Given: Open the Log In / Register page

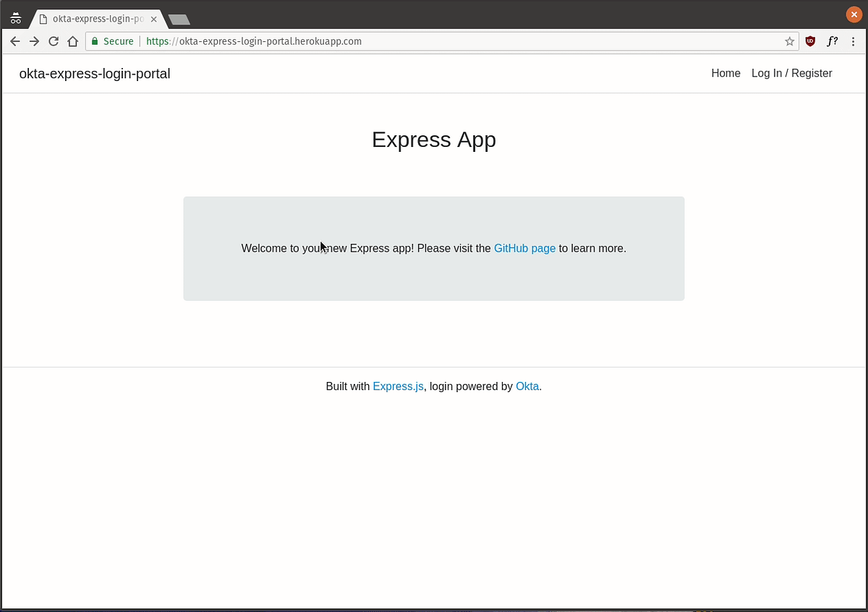Looking at the screenshot, I should click(x=791, y=73).
